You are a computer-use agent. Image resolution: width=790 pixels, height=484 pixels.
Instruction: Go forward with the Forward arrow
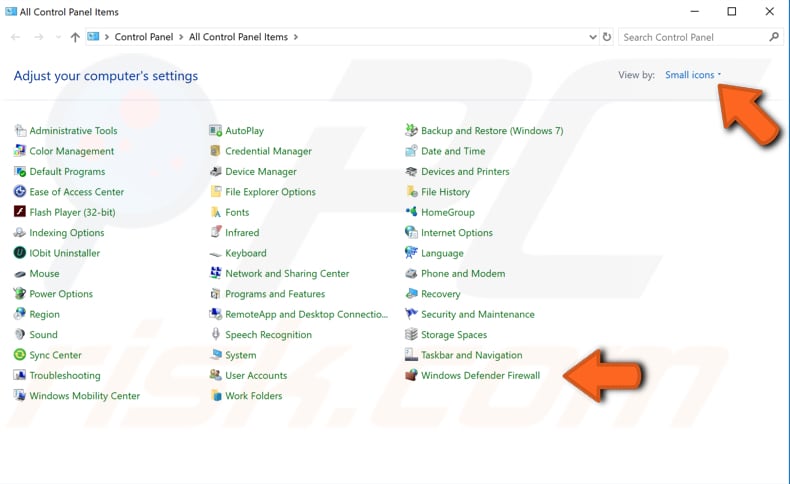[x=39, y=37]
